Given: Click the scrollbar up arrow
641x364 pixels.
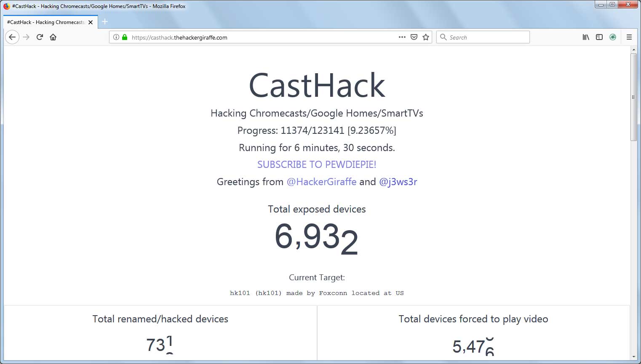Looking at the screenshot, I should click(x=633, y=50).
